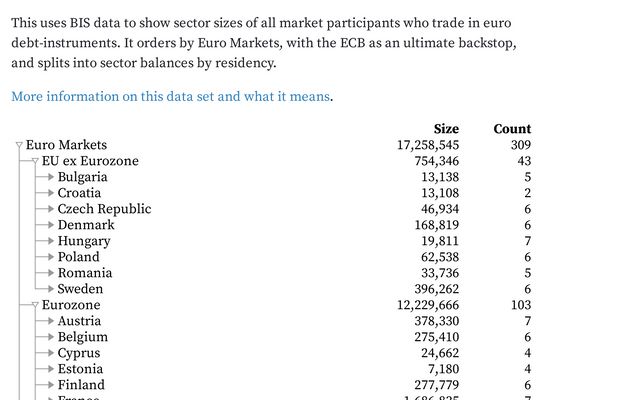Expand the Poland row arrow
Image resolution: width=640 pixels, height=400 pixels.
click(47, 258)
